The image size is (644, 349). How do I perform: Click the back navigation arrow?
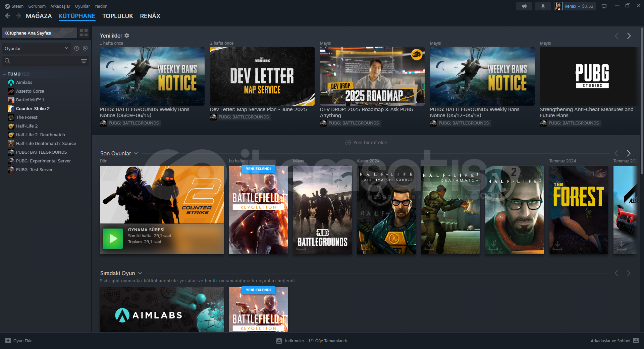[8, 16]
